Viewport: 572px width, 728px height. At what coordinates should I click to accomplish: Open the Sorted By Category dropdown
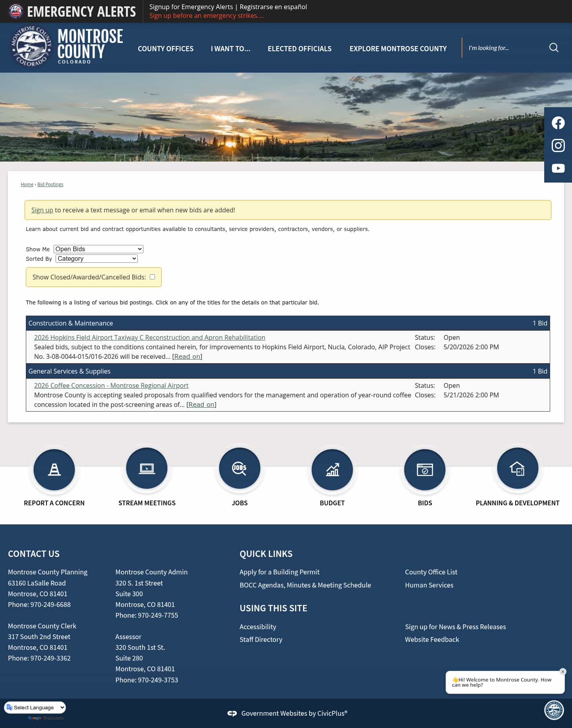[97, 258]
